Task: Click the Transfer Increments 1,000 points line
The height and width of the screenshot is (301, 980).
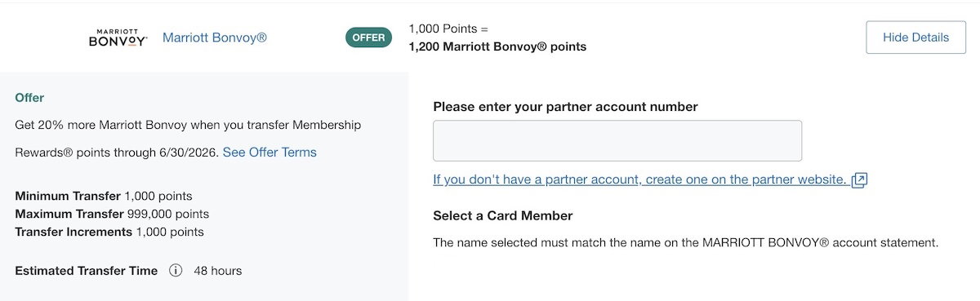Action: pos(109,232)
